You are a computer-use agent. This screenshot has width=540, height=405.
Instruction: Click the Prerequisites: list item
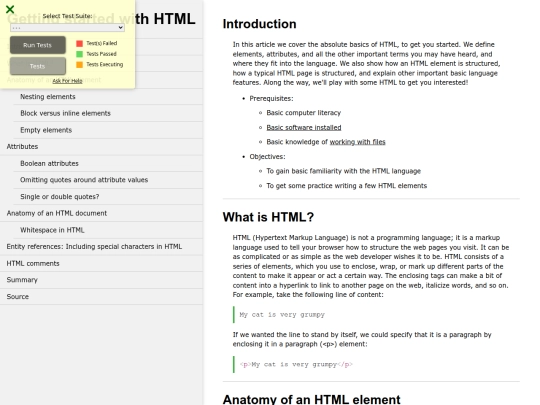[x=271, y=98]
